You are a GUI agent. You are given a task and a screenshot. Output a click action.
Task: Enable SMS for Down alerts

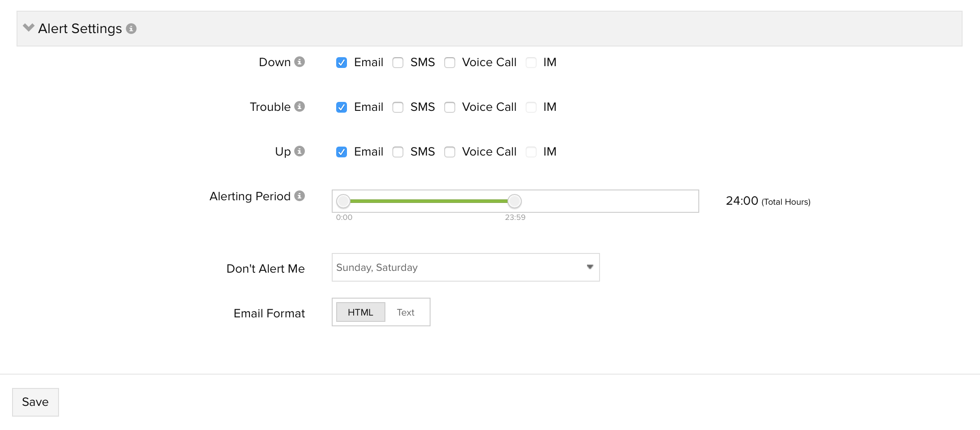click(x=398, y=63)
